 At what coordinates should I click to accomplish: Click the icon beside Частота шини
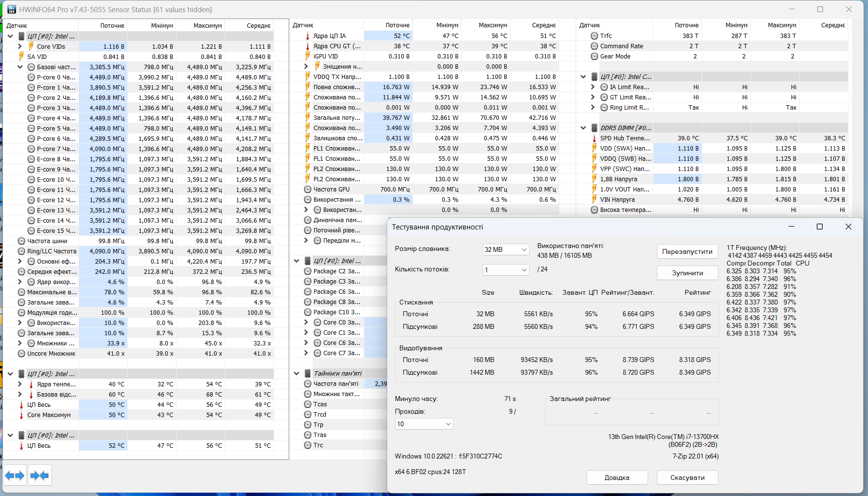(x=21, y=241)
